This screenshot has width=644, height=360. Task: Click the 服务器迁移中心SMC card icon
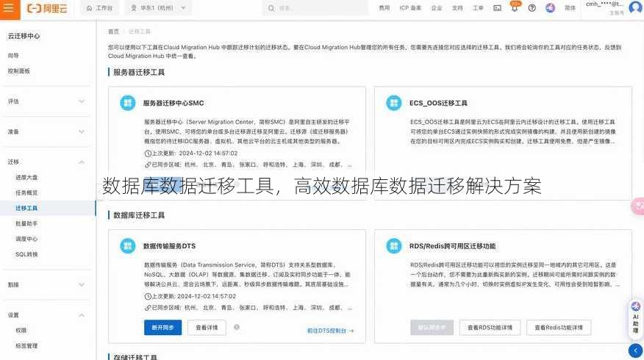tap(128, 103)
